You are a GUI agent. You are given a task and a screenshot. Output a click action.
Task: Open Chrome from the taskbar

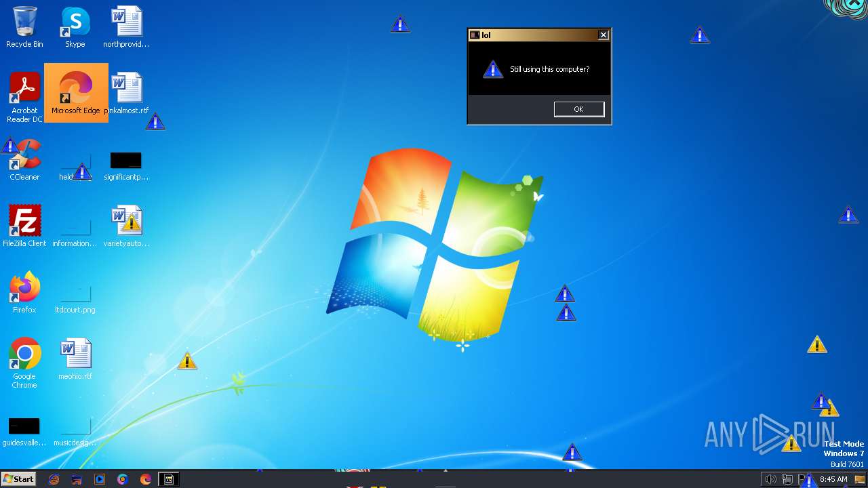tap(123, 479)
